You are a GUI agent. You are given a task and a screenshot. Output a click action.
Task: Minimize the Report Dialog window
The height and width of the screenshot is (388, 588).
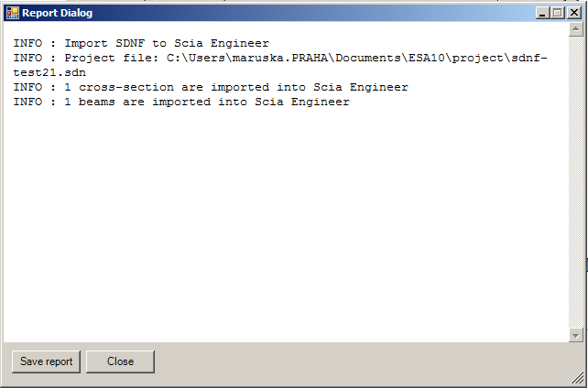click(542, 13)
